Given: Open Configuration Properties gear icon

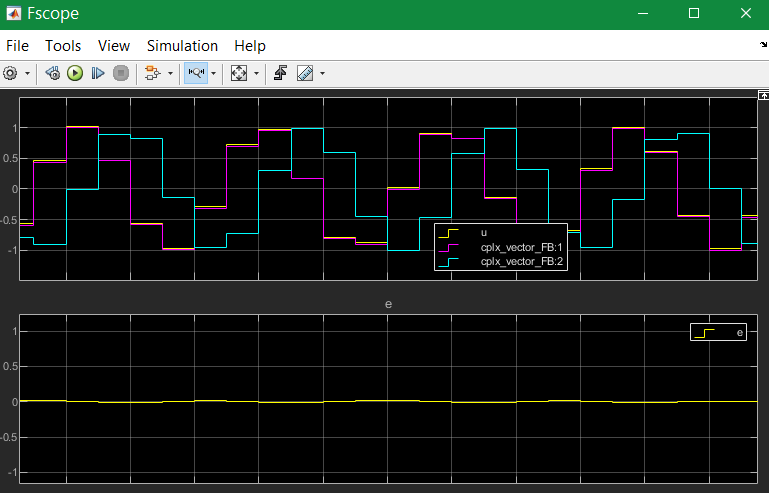Looking at the screenshot, I should pos(10,74).
